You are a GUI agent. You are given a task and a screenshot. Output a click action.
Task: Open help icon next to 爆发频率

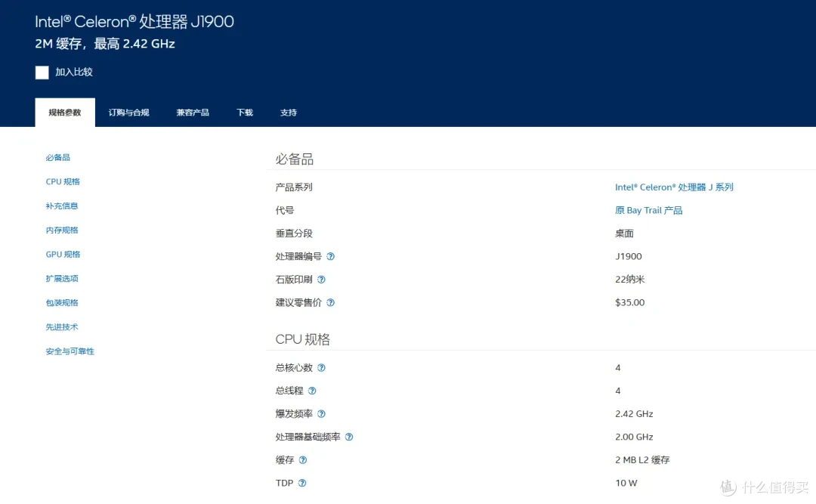pyautogui.click(x=321, y=414)
